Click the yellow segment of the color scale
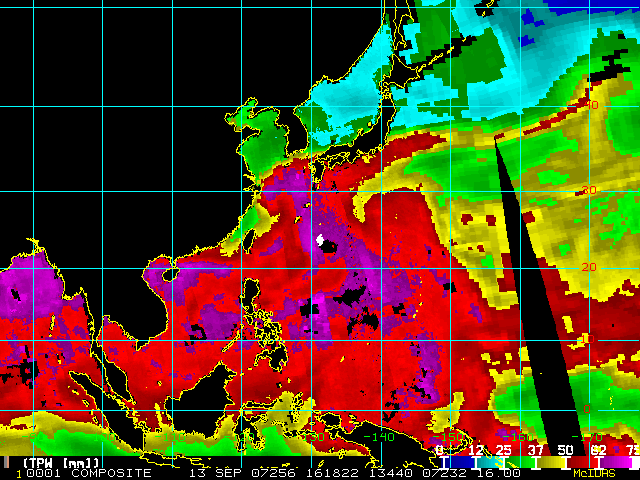This screenshot has width=640, height=480. [x=551, y=462]
